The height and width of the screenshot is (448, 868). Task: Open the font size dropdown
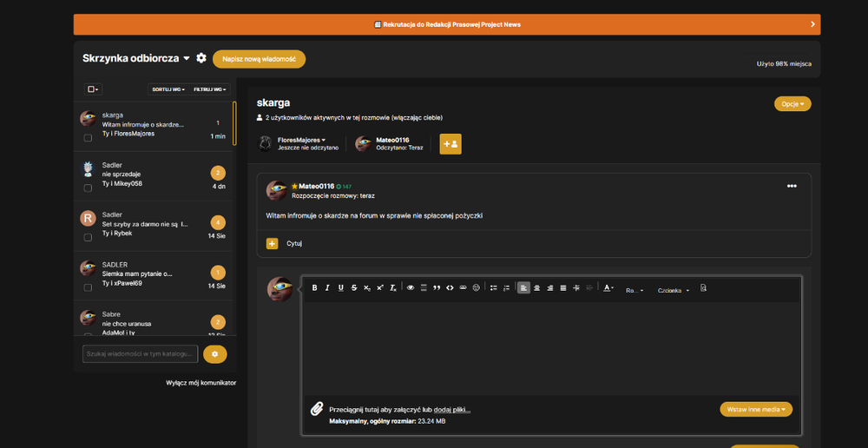pyautogui.click(x=635, y=290)
